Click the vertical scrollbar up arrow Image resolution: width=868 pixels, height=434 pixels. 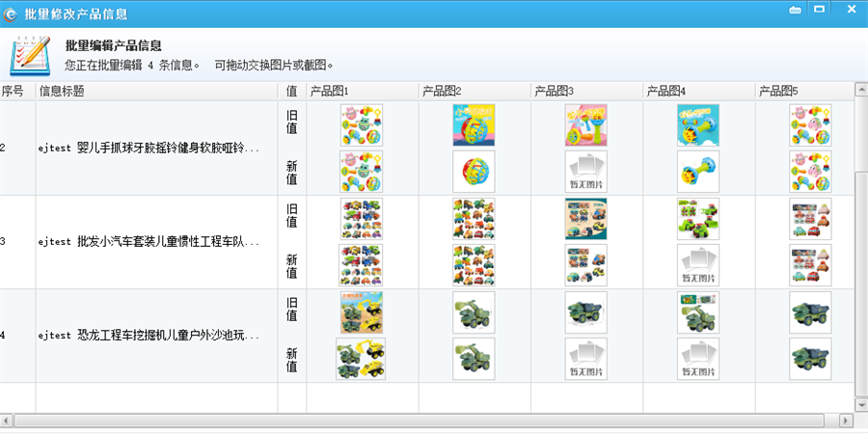[860, 91]
